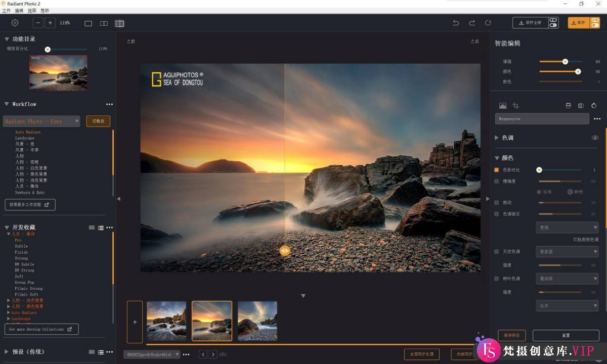Open 开发收藏 three-dot menu
The width and height of the screenshot is (607, 364).
(110, 227)
